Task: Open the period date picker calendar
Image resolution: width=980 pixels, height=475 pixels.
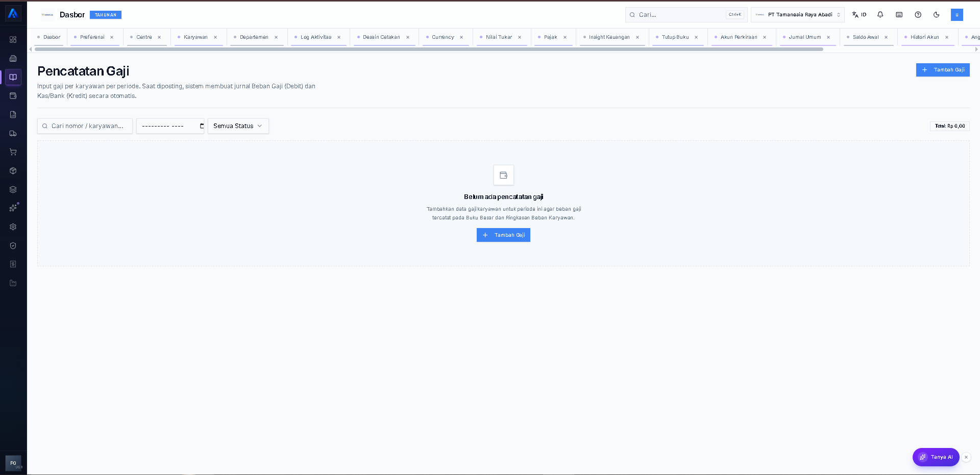Action: (x=202, y=126)
